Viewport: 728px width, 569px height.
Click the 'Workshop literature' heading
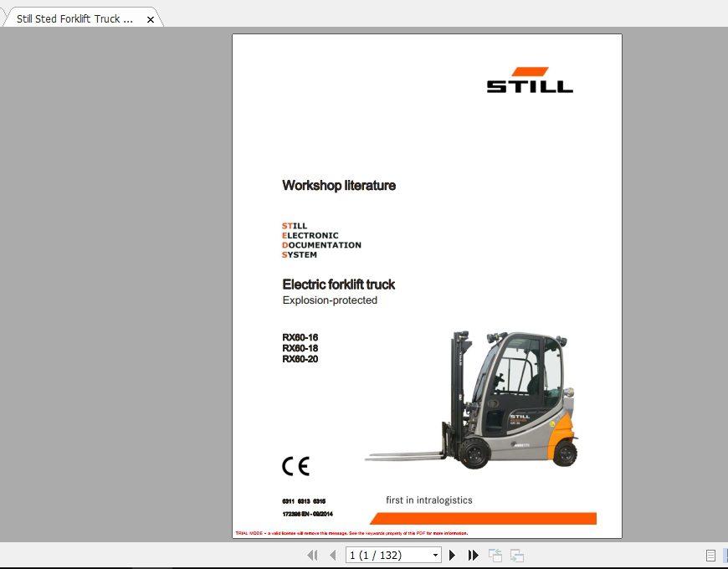339,186
